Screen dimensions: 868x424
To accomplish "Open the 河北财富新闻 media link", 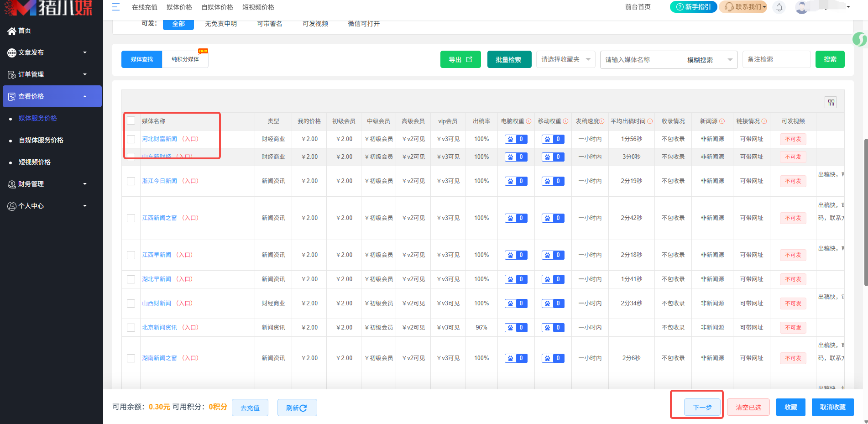I will pos(159,139).
